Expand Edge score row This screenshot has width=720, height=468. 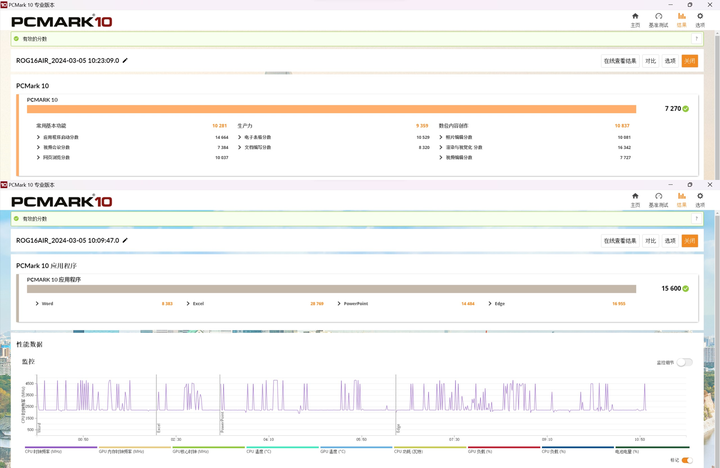coord(490,304)
